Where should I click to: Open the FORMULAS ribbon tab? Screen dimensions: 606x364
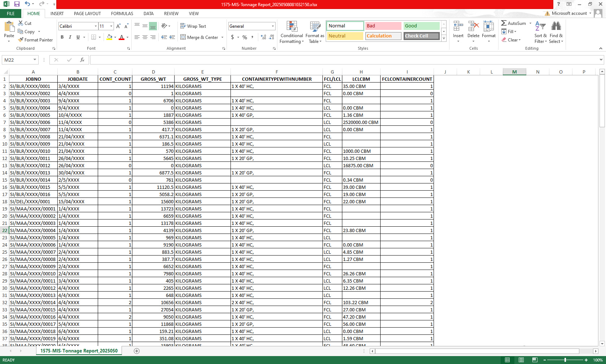click(x=122, y=14)
